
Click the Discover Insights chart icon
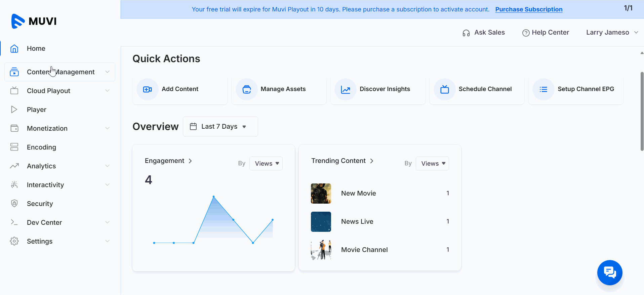tap(345, 89)
